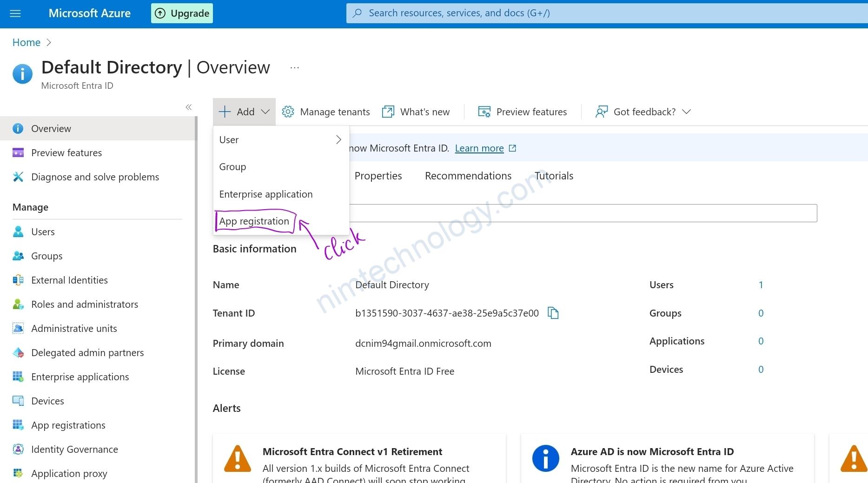Switch to the Recommendations tab
Viewport: 868px width, 483px height.
468,176
